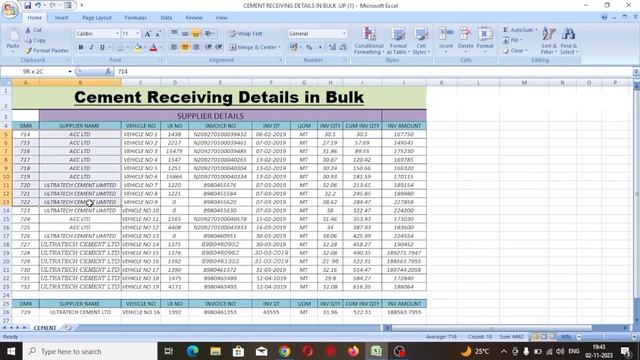Viewport: 640px width, 360px height.
Task: Open Cell Styles gallery
Action: point(421,40)
